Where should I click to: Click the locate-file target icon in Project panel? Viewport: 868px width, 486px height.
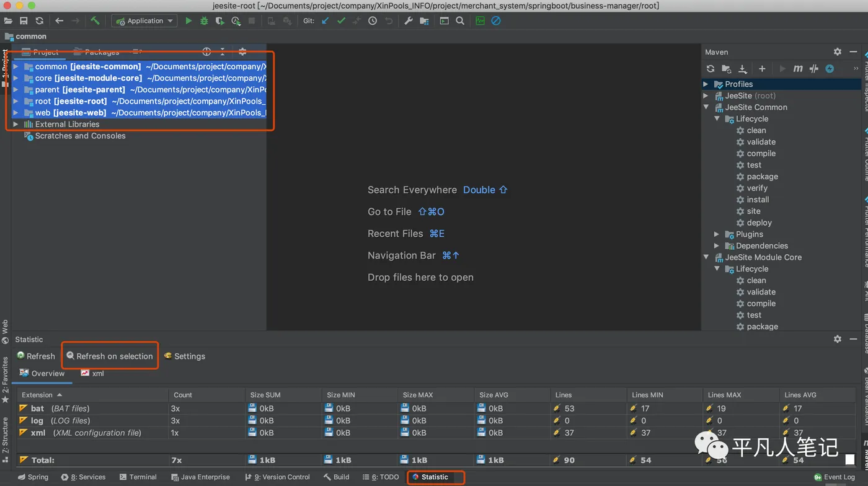click(x=207, y=52)
